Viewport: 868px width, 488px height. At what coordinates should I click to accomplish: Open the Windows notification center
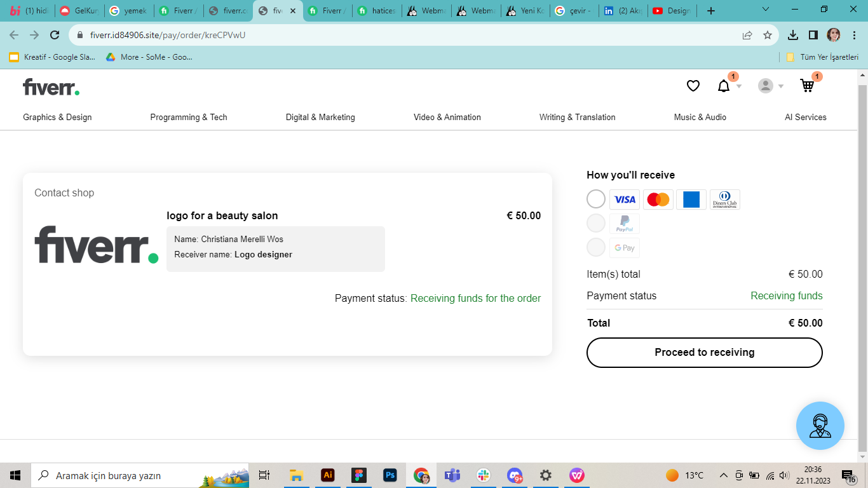849,475
